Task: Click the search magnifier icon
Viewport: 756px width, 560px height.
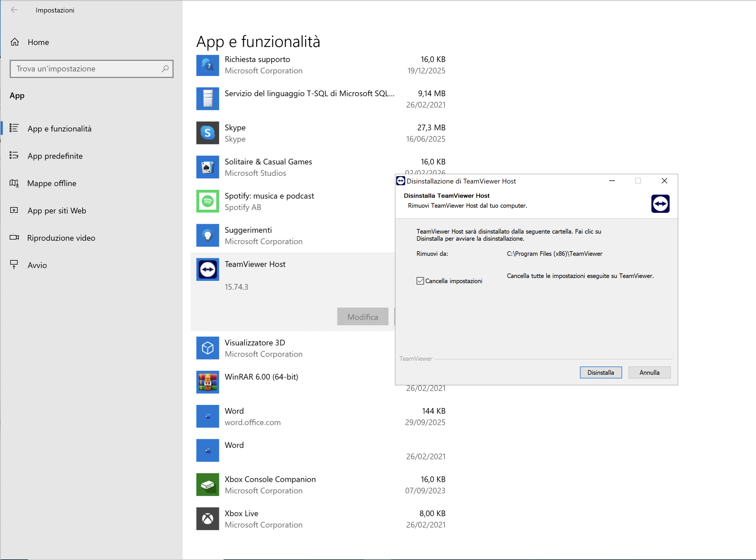Action: [165, 69]
